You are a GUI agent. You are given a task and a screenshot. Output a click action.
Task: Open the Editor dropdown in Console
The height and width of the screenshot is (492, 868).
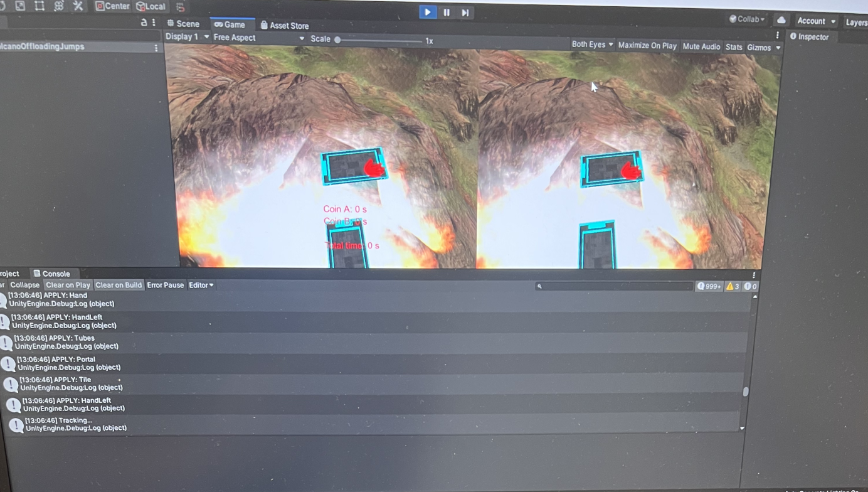click(x=201, y=285)
